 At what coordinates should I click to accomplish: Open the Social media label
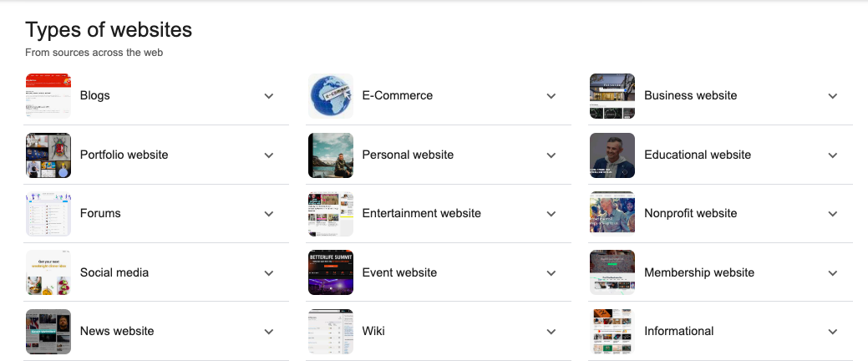tap(114, 272)
